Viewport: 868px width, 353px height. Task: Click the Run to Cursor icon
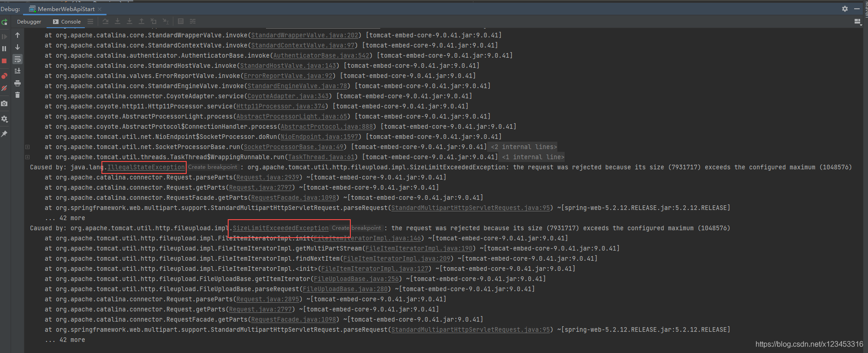coord(165,21)
